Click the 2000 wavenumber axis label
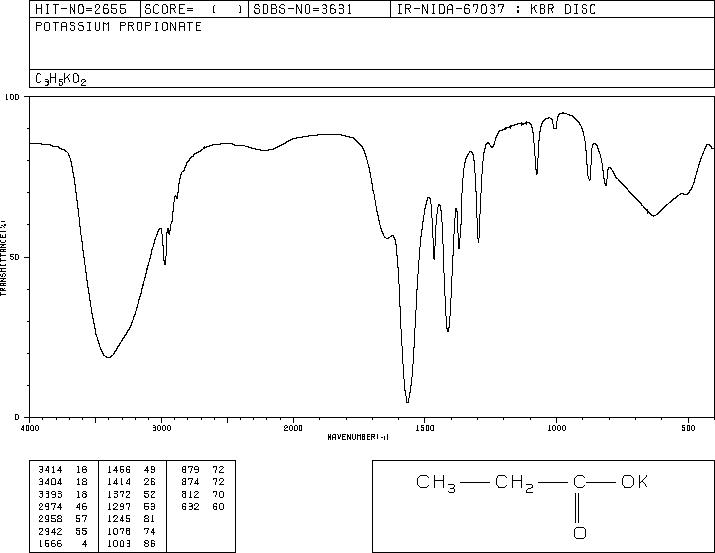This screenshot has width=715, height=553. (x=293, y=428)
